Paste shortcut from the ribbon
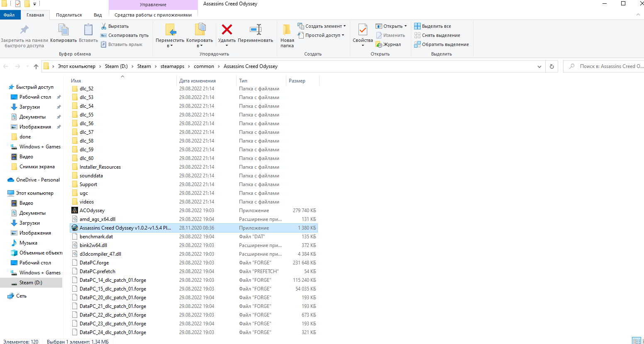Screen dimensions: 644x344 coord(122,44)
